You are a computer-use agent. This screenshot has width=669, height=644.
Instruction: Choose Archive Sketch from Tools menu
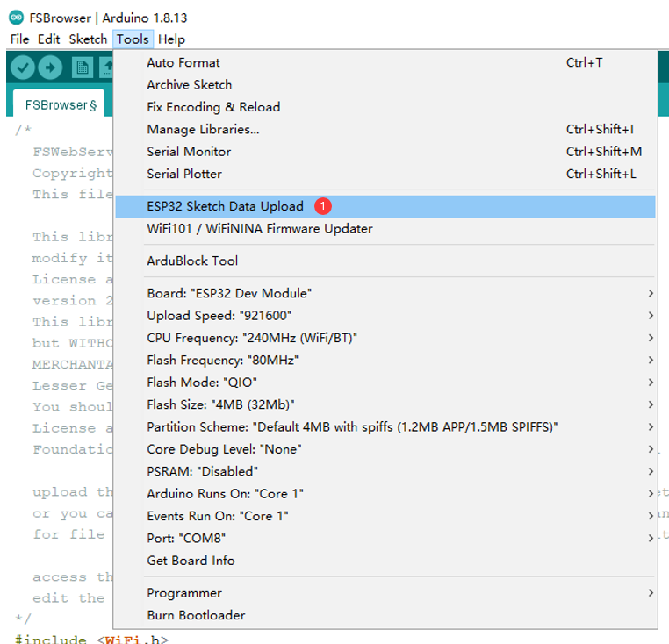(x=385, y=85)
